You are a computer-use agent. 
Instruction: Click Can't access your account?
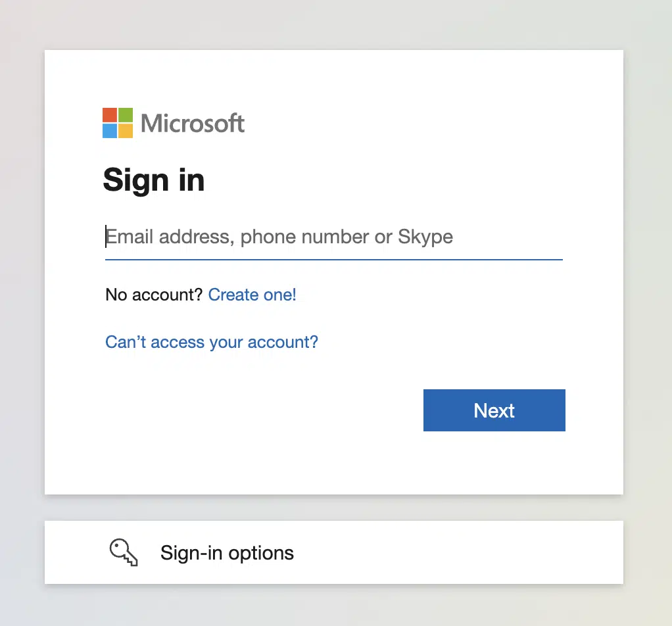[x=211, y=342]
